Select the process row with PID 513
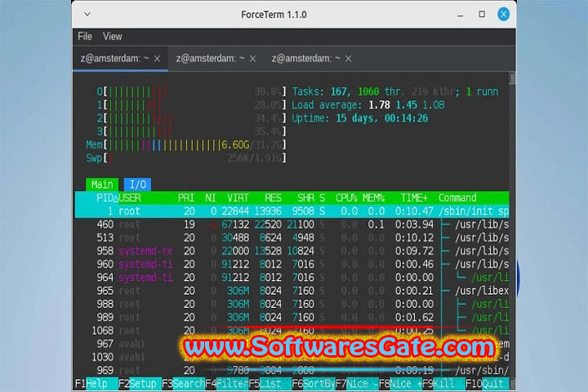Viewport: 588px width, 392px height. [292, 238]
